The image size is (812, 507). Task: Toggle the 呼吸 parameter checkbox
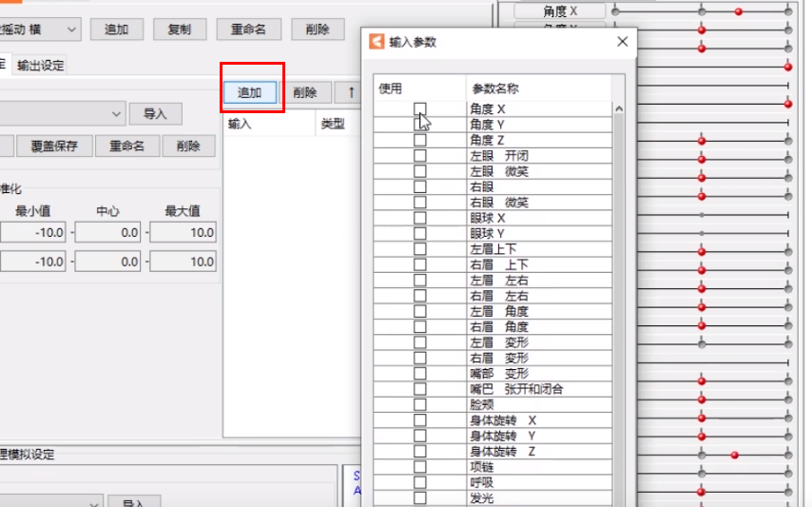[420, 482]
